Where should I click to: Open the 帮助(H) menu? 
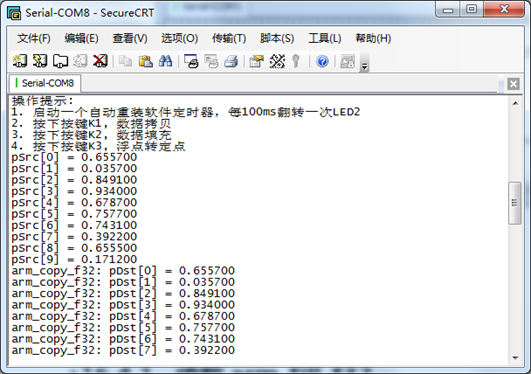[373, 38]
